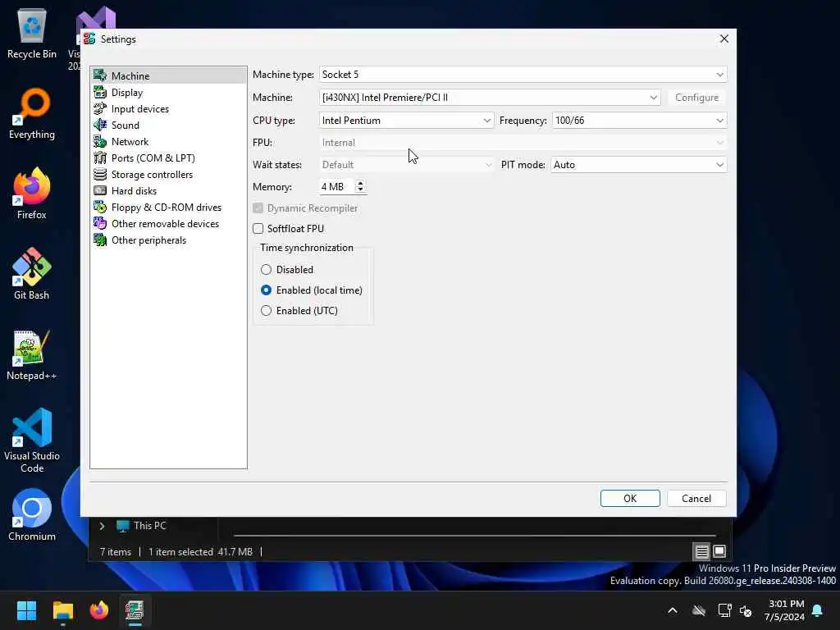The width and height of the screenshot is (840, 630).
Task: Click the Display monitor icon in sidebar
Action: (99, 92)
